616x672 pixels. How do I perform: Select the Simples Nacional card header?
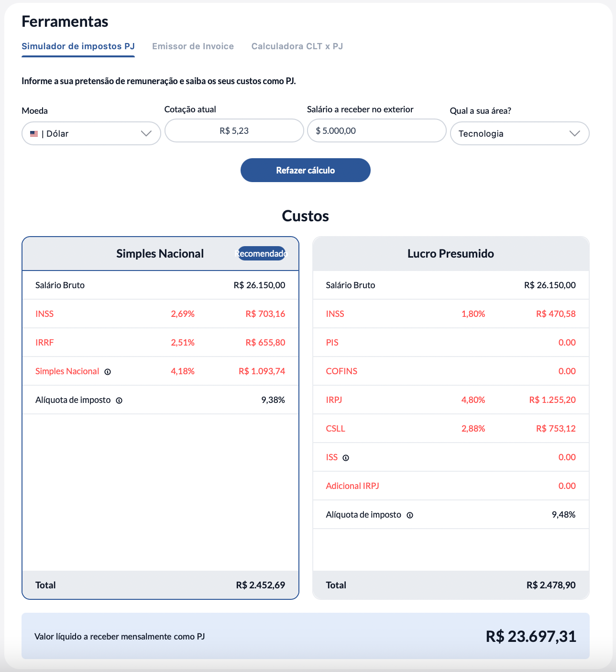pos(160,254)
